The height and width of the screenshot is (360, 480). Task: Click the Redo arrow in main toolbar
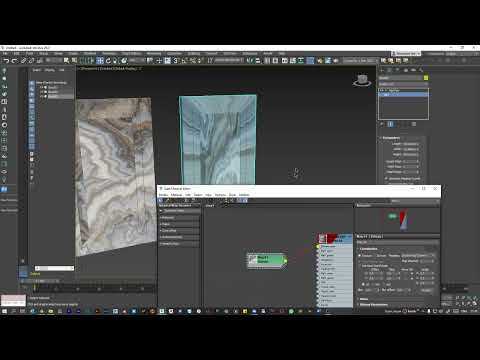tap(14, 61)
